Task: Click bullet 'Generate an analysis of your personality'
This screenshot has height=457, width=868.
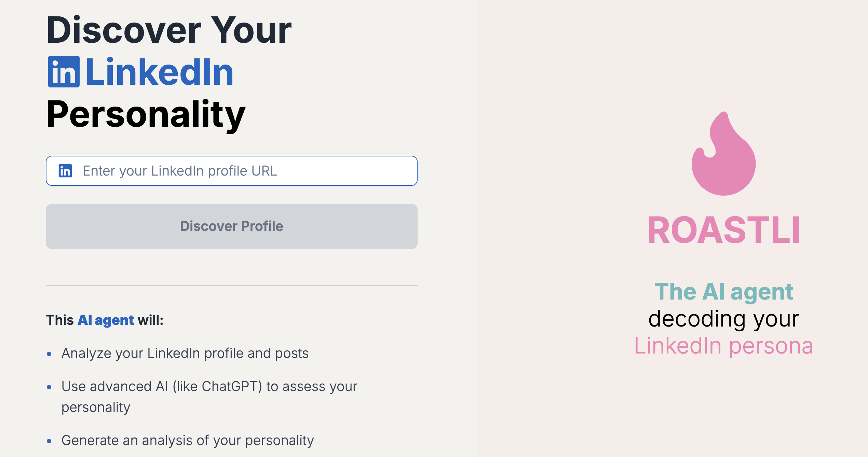Action: 188,441
